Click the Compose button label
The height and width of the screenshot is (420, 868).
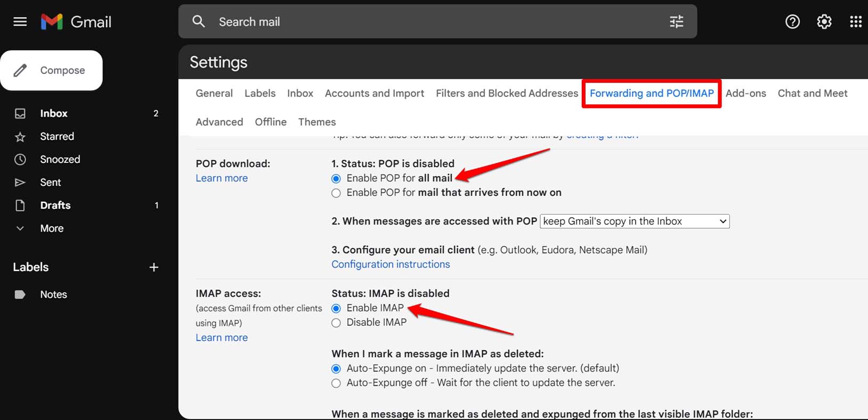click(62, 70)
